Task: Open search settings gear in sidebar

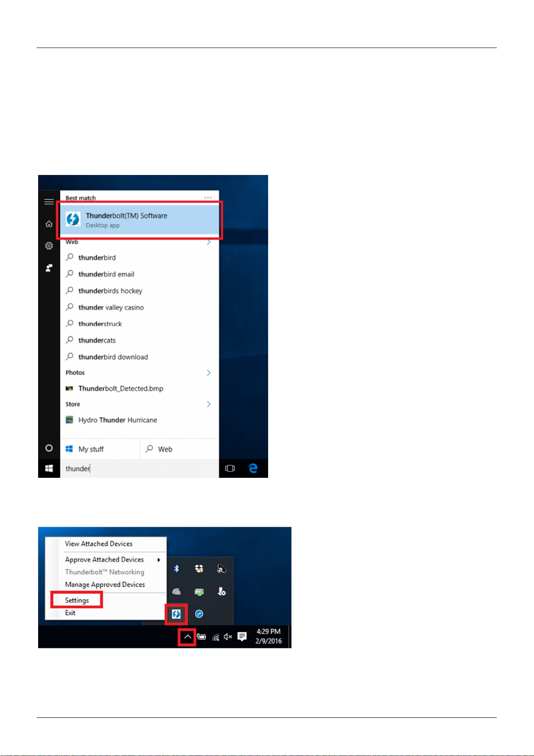Action: tap(49, 246)
